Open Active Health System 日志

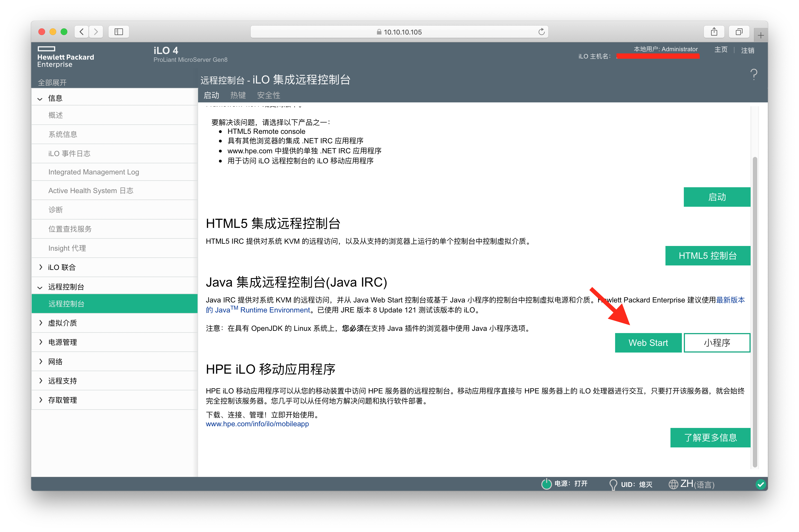115,191
